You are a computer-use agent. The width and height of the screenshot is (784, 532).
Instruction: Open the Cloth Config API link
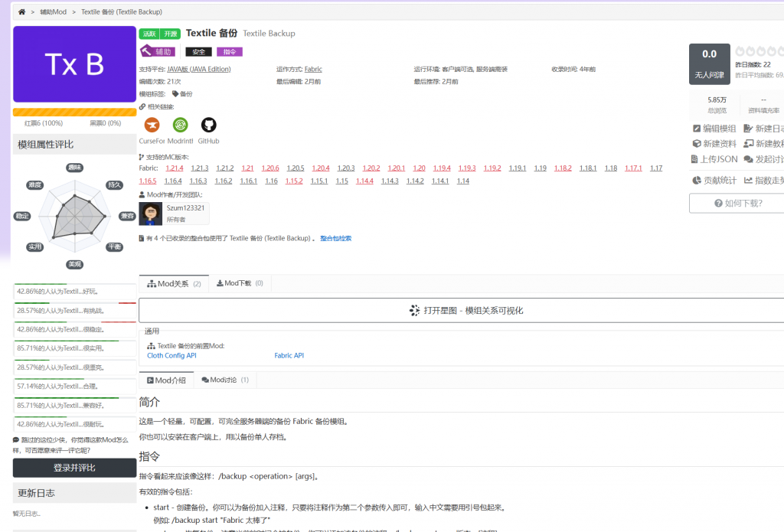tap(171, 355)
